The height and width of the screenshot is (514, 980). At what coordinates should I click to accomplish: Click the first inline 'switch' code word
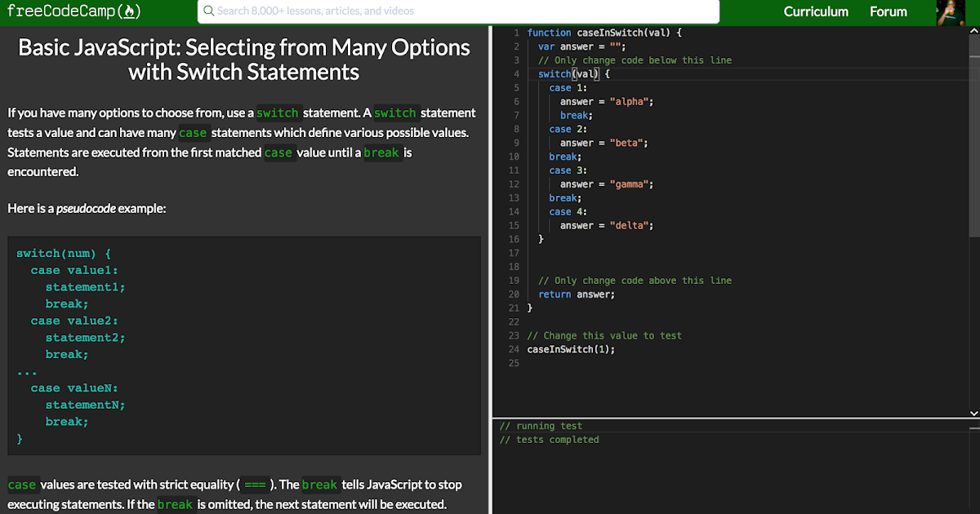278,113
